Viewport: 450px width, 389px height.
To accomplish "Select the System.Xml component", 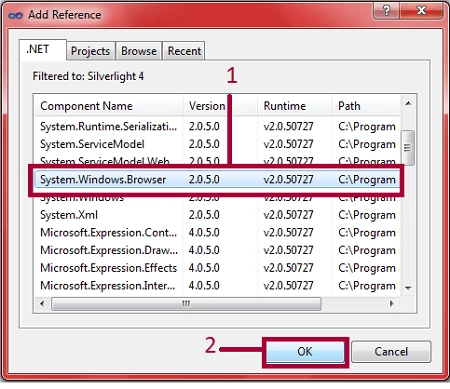I will [217, 215].
